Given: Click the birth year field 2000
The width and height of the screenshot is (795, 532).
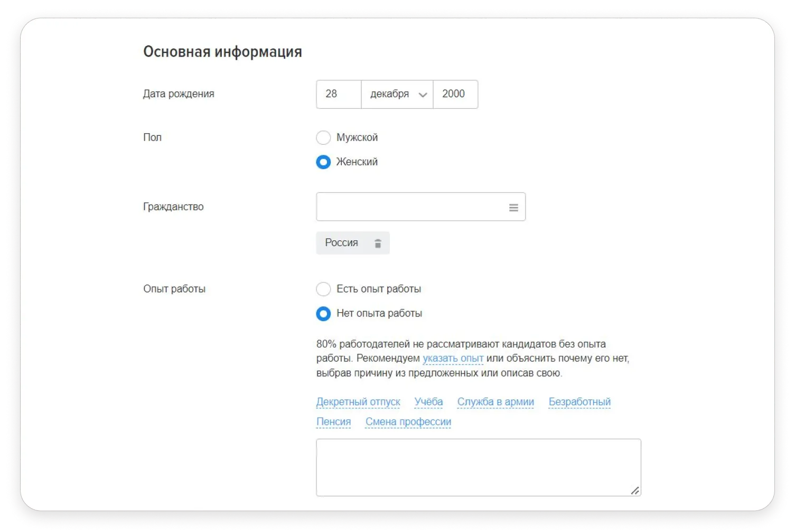Looking at the screenshot, I should pyautogui.click(x=455, y=95).
